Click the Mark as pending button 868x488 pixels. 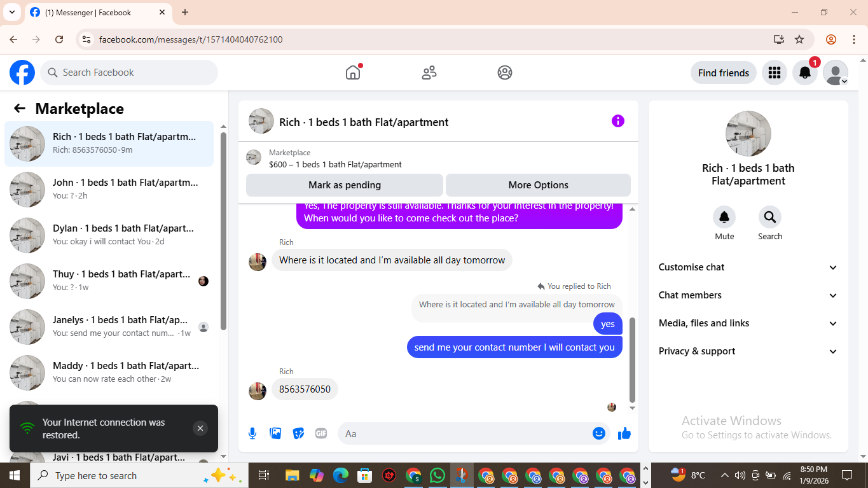345,185
